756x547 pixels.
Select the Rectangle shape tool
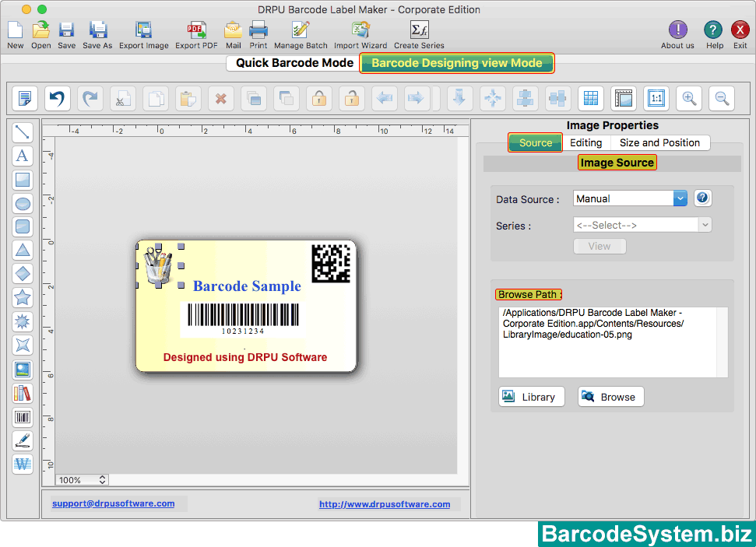pyautogui.click(x=22, y=180)
